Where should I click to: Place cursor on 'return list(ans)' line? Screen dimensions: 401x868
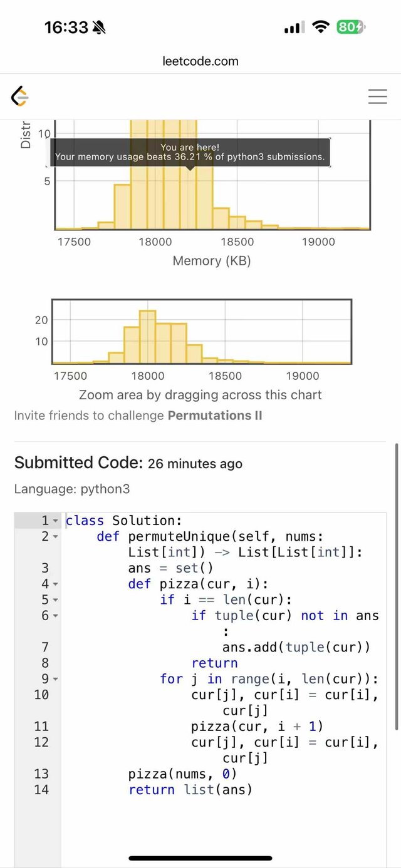(190, 789)
